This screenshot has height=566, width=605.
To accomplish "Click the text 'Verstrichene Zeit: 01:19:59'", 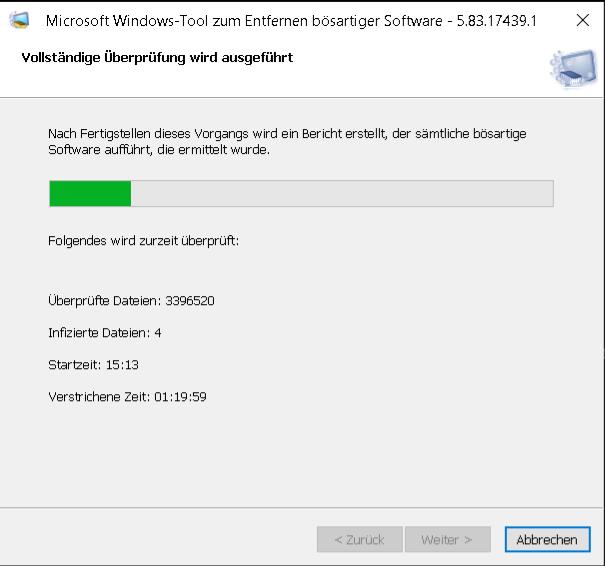I will pyautogui.click(x=127, y=397).
